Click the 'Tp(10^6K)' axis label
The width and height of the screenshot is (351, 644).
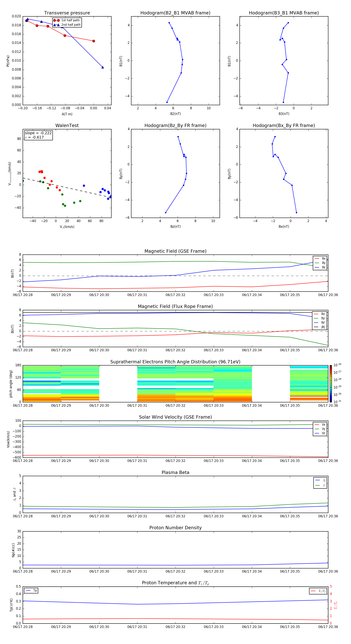[x=11, y=605]
